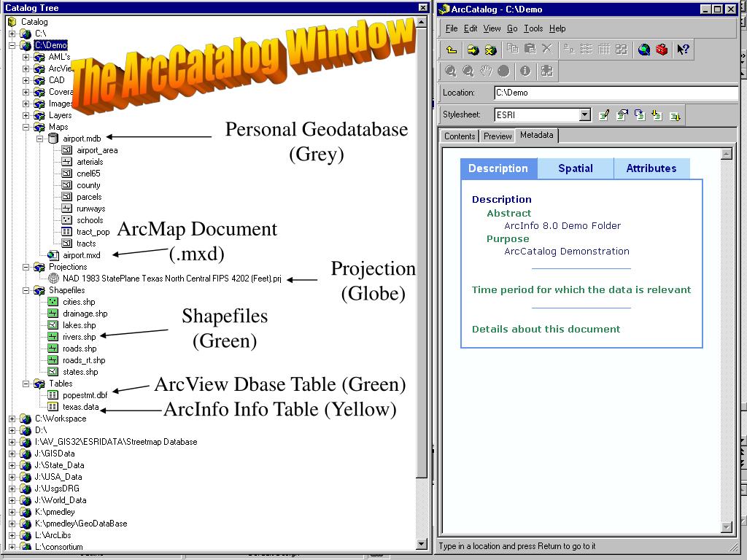
Task: Select airport.mxd map document
Action: pyautogui.click(x=82, y=256)
